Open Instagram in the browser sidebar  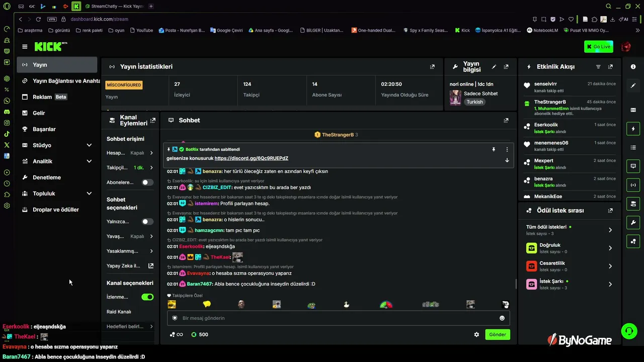[x=7, y=123]
